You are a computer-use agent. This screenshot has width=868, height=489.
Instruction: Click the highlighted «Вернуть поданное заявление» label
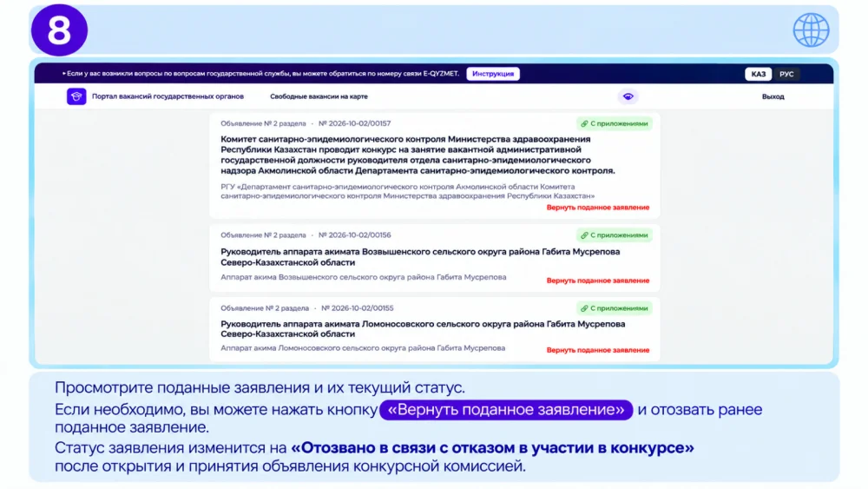506,410
